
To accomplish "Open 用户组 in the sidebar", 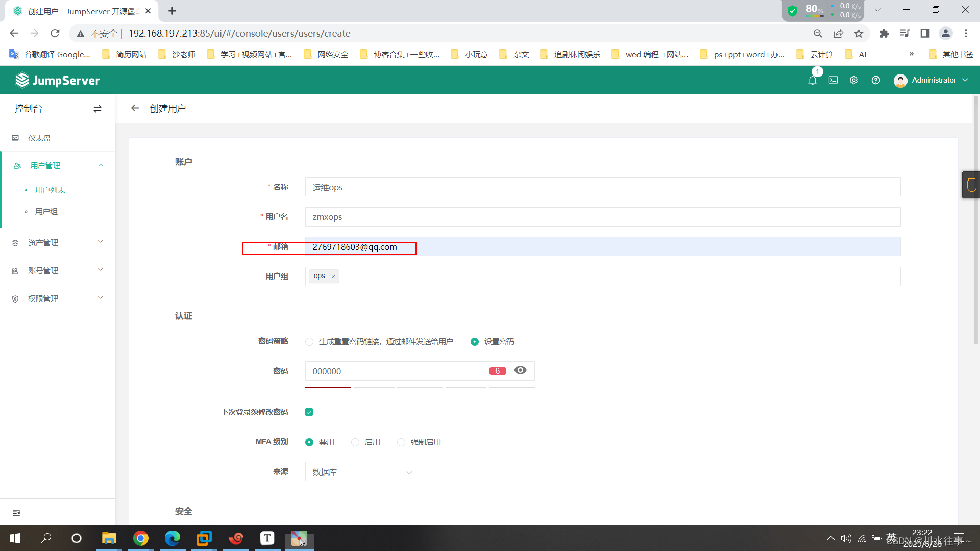I will click(x=46, y=211).
